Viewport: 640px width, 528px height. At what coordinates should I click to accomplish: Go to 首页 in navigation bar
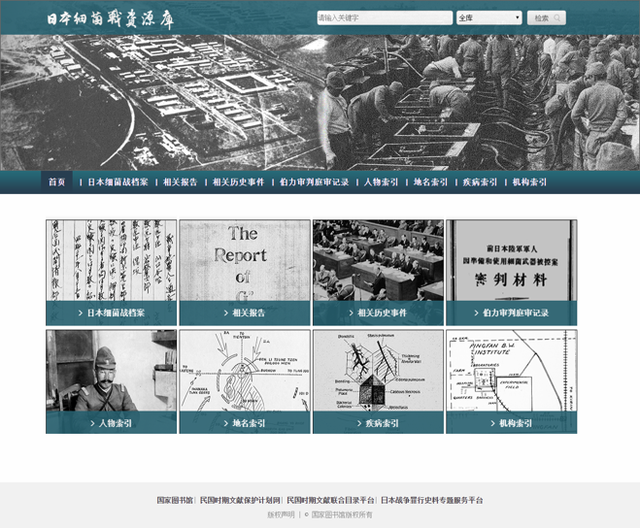[x=58, y=183]
